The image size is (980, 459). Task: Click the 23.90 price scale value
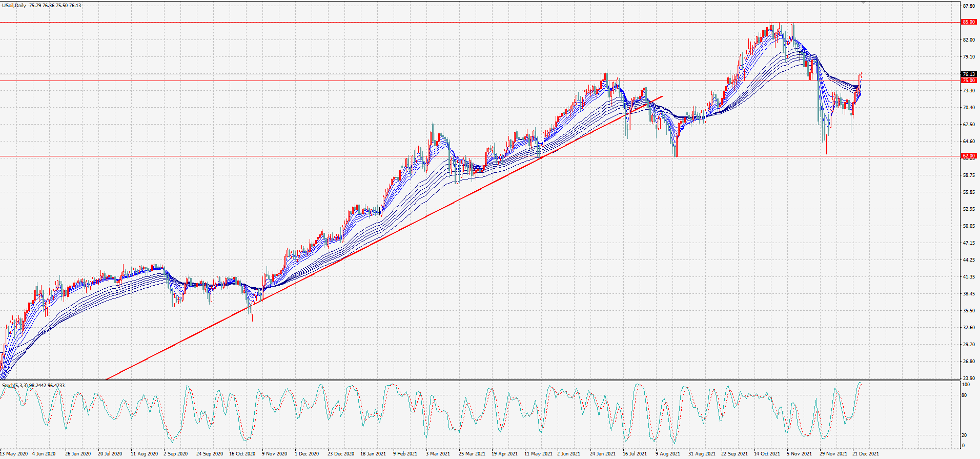(969, 378)
